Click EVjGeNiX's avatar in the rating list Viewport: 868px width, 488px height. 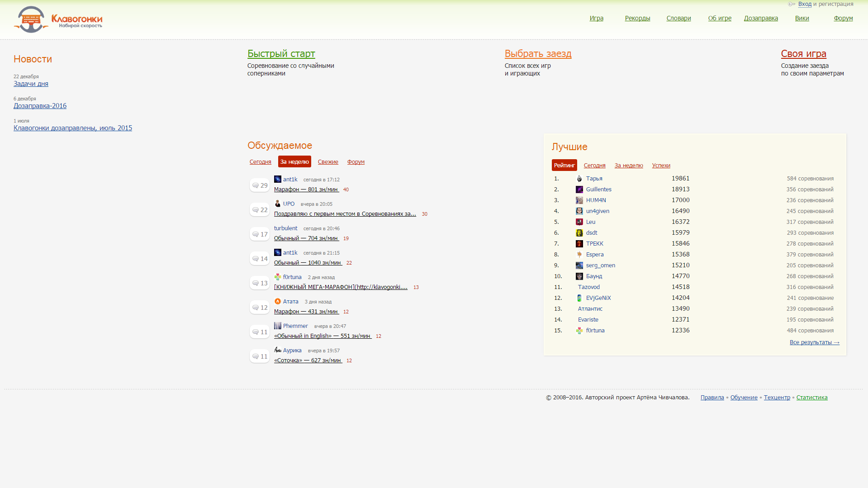click(579, 298)
